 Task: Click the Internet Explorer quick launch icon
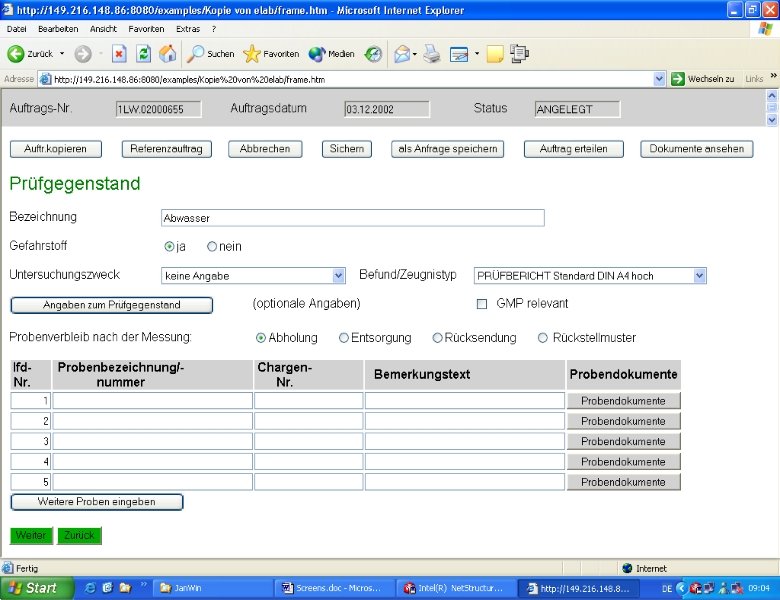[91, 588]
